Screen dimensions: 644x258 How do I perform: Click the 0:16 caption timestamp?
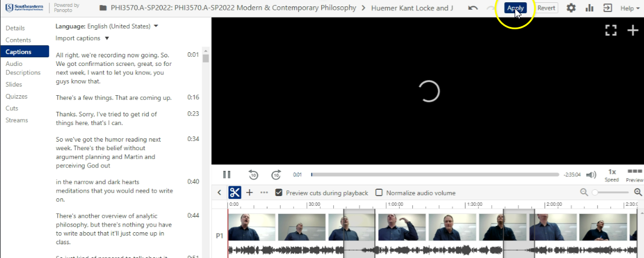click(193, 97)
